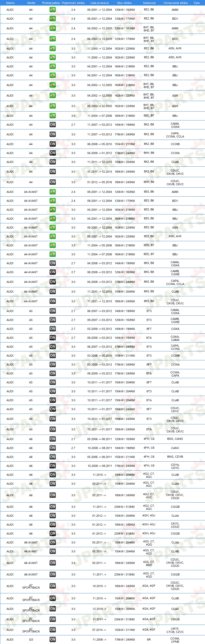Click the Nadwozie column header
Viewport: 205px width, 644px height.
[149, 3]
